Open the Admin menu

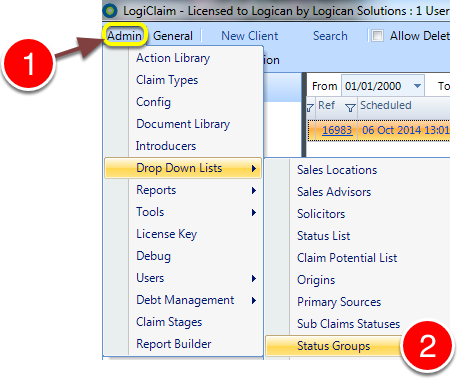click(x=124, y=36)
